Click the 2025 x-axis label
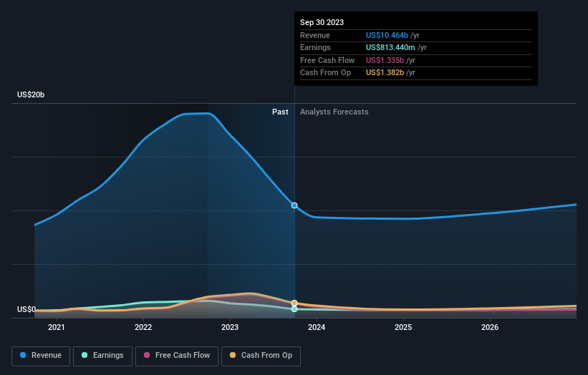 403,328
